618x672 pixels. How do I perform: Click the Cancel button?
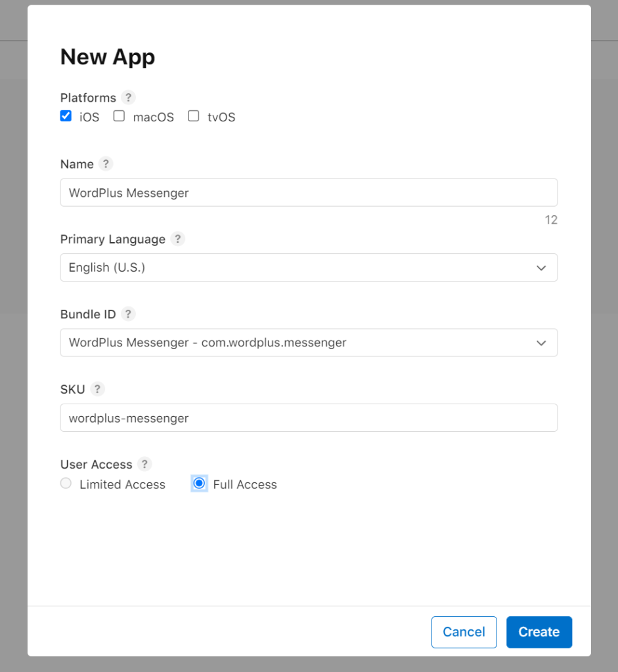(x=464, y=632)
